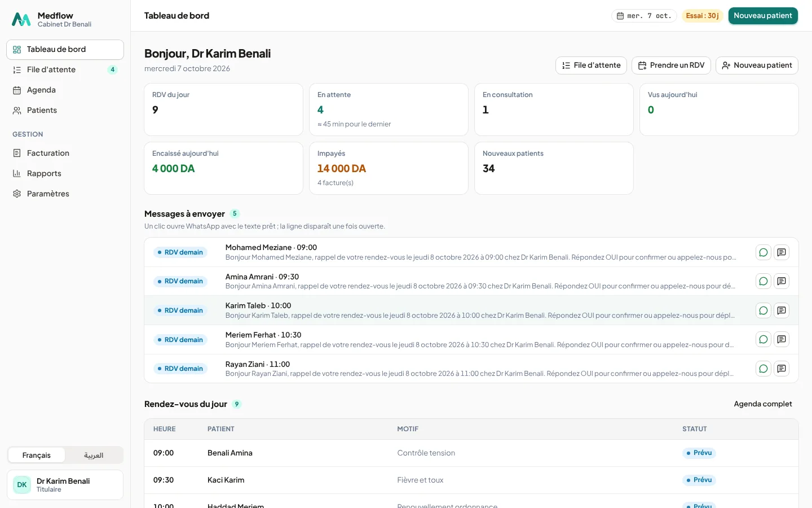Click the Impayés 14 000 DA card

tap(389, 168)
